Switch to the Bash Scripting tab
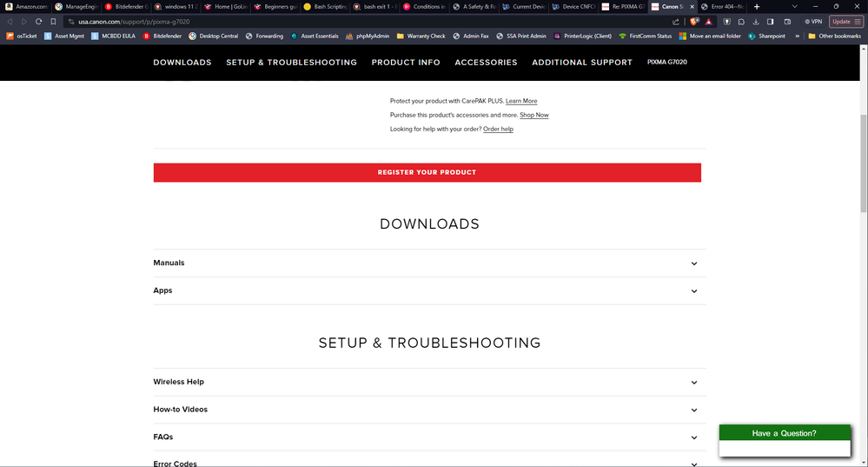 (325, 7)
